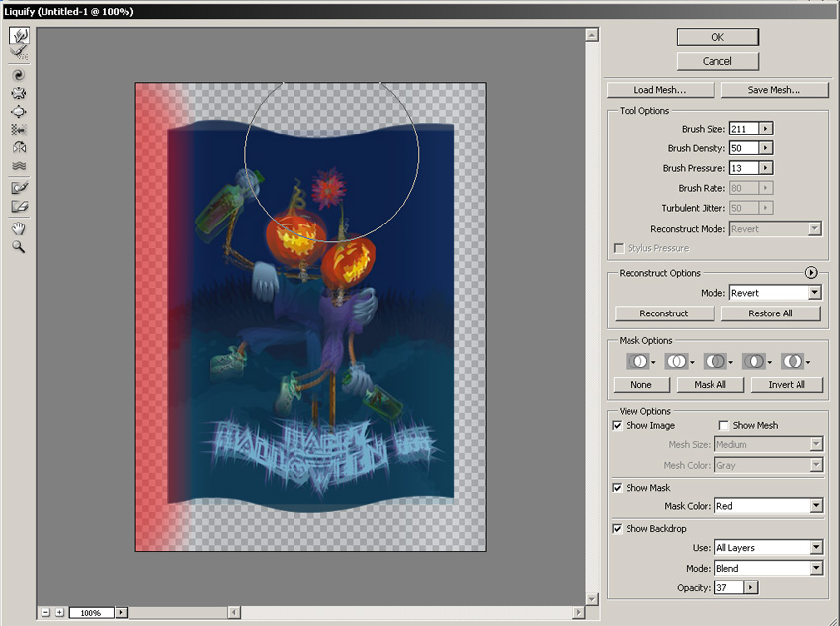Click the backdrop Opacity value field
This screenshot has width=840, height=626.
[x=729, y=588]
